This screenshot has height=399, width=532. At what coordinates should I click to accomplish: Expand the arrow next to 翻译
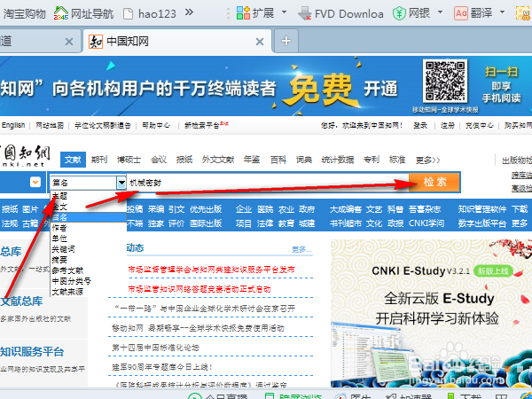pos(502,12)
